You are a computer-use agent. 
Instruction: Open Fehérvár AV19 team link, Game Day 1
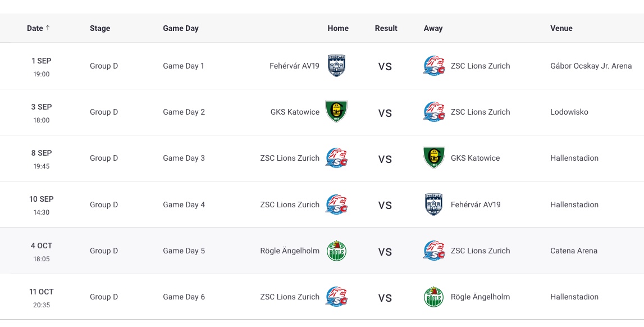[x=294, y=66]
